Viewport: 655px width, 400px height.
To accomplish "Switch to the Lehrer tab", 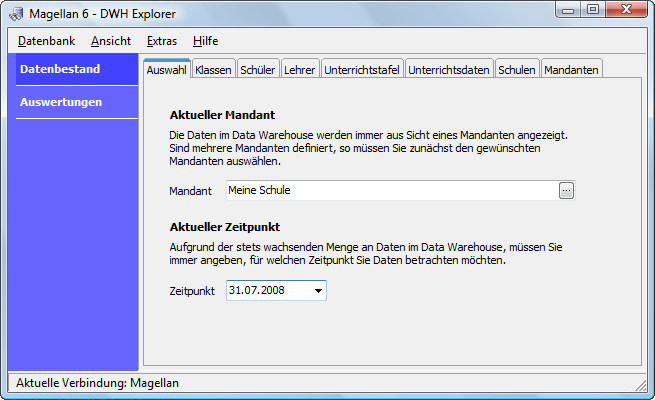I will [x=300, y=70].
